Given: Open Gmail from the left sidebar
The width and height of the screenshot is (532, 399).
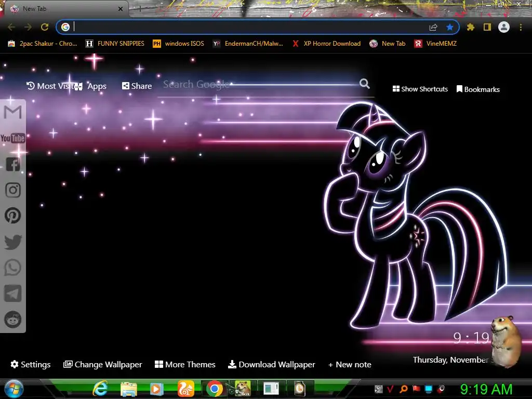Looking at the screenshot, I should coord(12,112).
